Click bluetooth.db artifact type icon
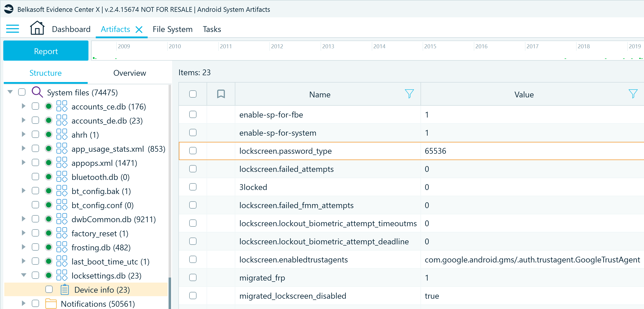 pos(62,177)
